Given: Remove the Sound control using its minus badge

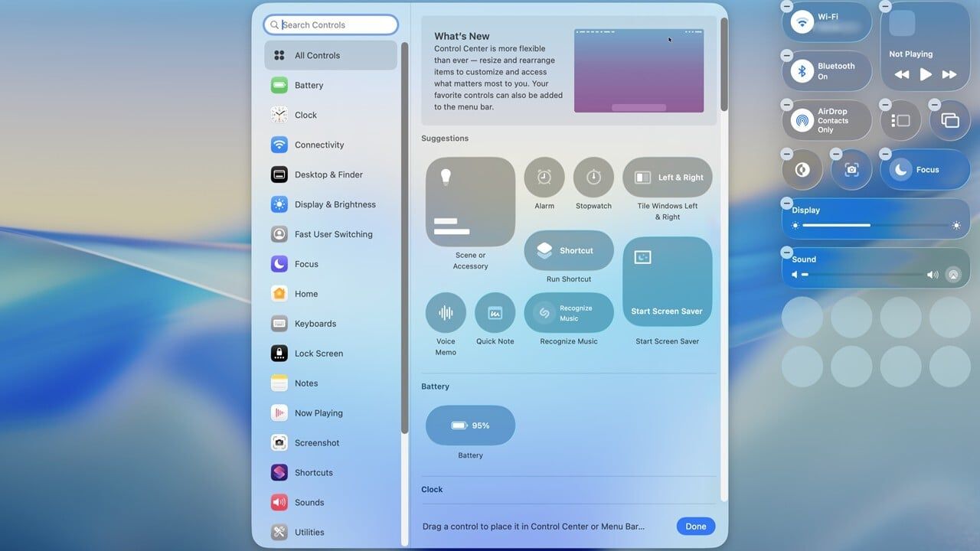Looking at the screenshot, I should click(x=786, y=252).
